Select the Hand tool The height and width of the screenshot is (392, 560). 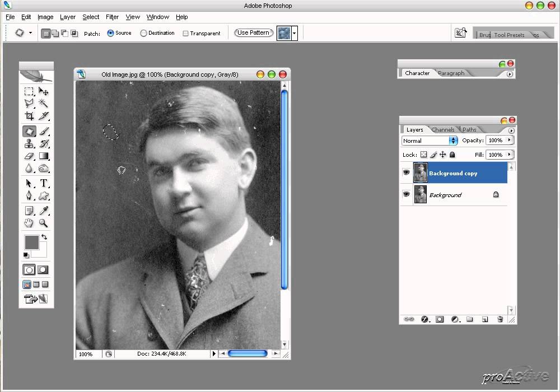pyautogui.click(x=29, y=223)
